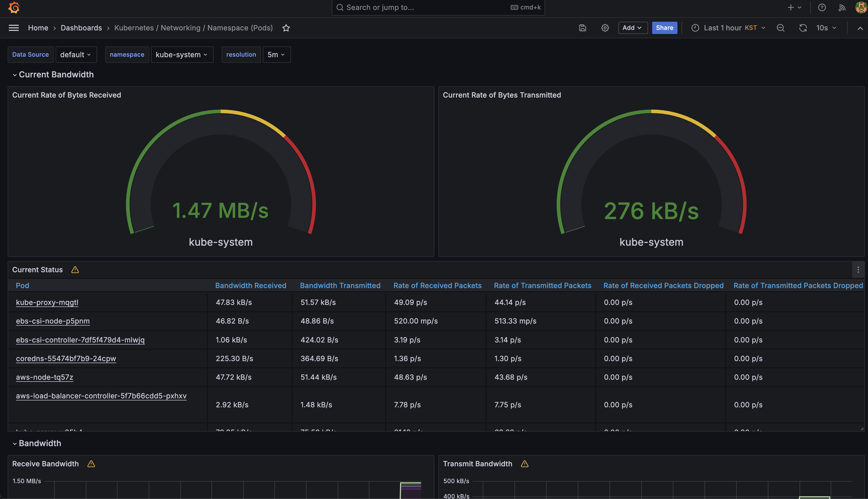This screenshot has height=499, width=868.
Task: Click the zoom out time range icon
Action: (781, 28)
